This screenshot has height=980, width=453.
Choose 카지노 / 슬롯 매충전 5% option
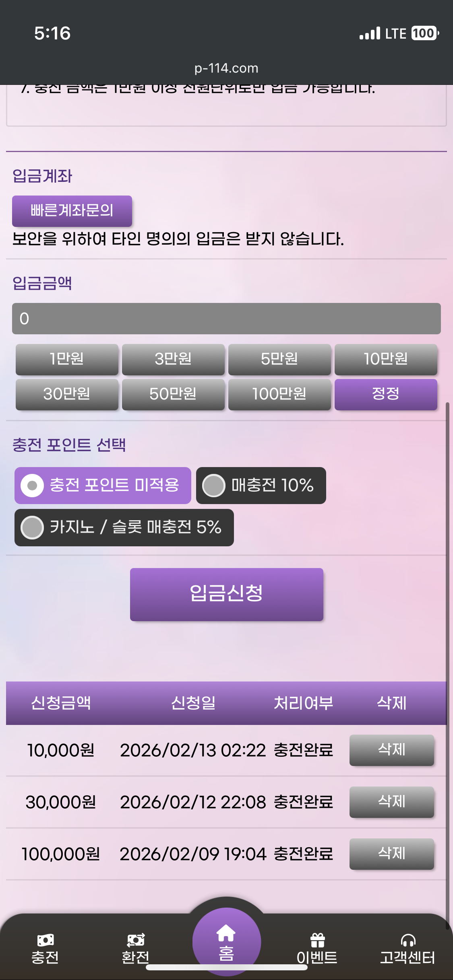[x=32, y=527]
